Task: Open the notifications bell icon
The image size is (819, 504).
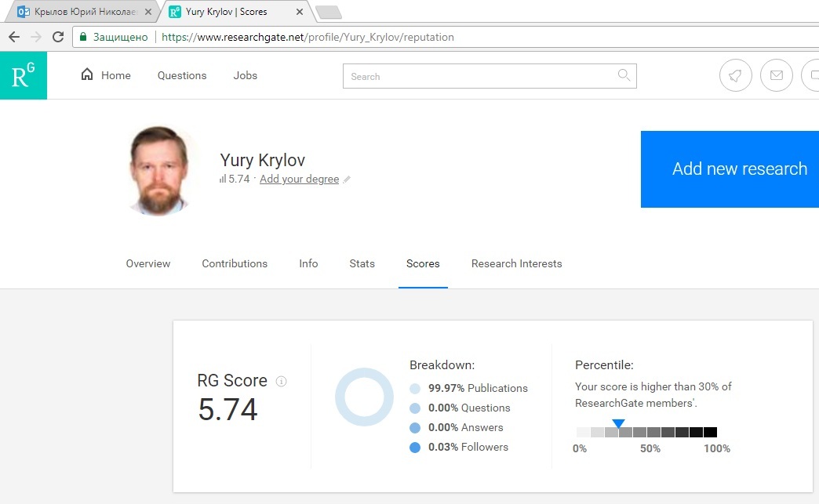Action: point(735,76)
